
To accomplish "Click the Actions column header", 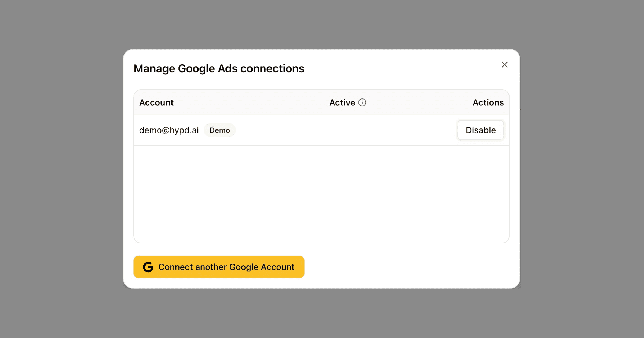I will point(488,102).
